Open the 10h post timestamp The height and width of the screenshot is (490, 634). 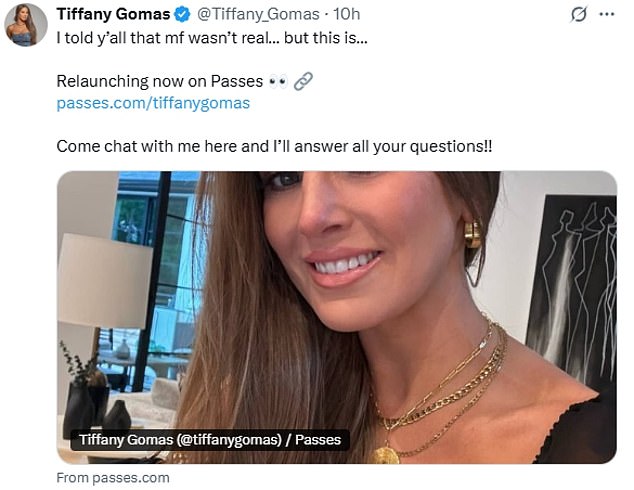(x=347, y=15)
